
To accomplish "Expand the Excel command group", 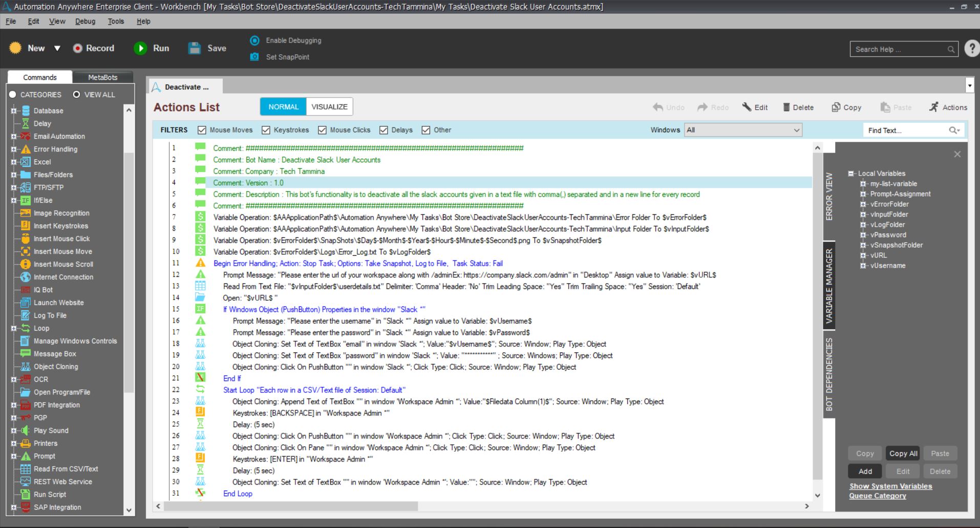I will [x=14, y=162].
